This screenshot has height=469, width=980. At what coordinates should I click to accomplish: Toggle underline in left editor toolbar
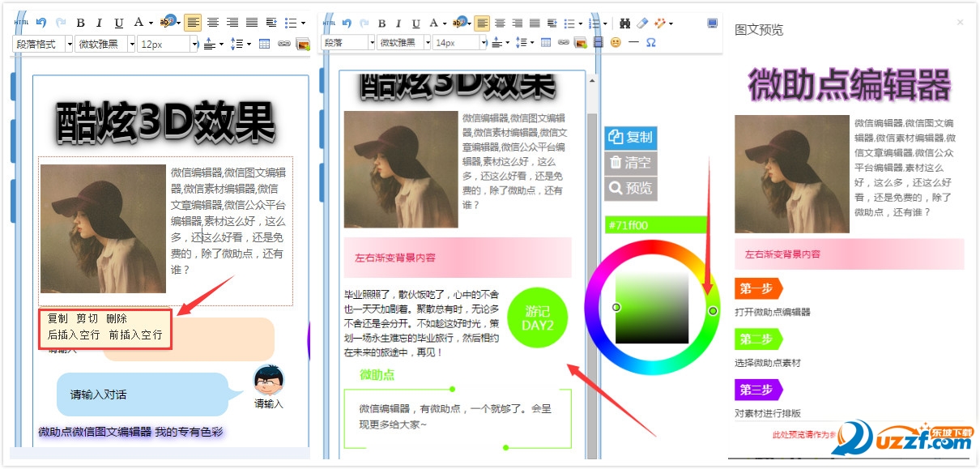119,23
